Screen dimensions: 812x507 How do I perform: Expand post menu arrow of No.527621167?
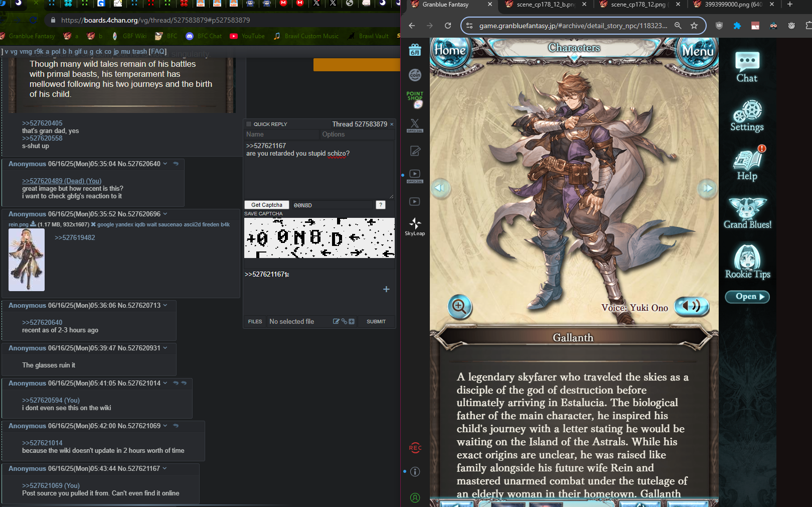165,468
